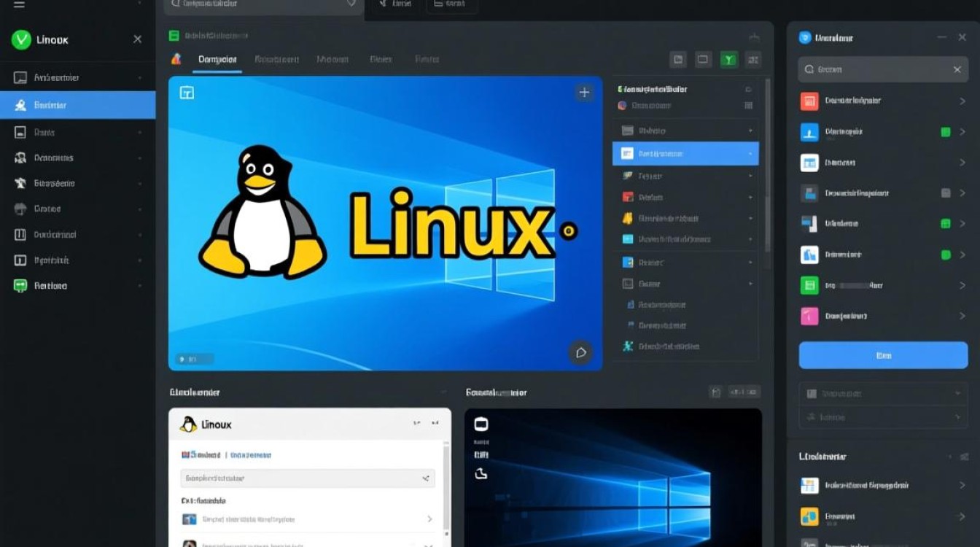Image resolution: width=980 pixels, height=547 pixels.
Task: Open the green monitor icon at sidebar bottom
Action: coord(20,285)
